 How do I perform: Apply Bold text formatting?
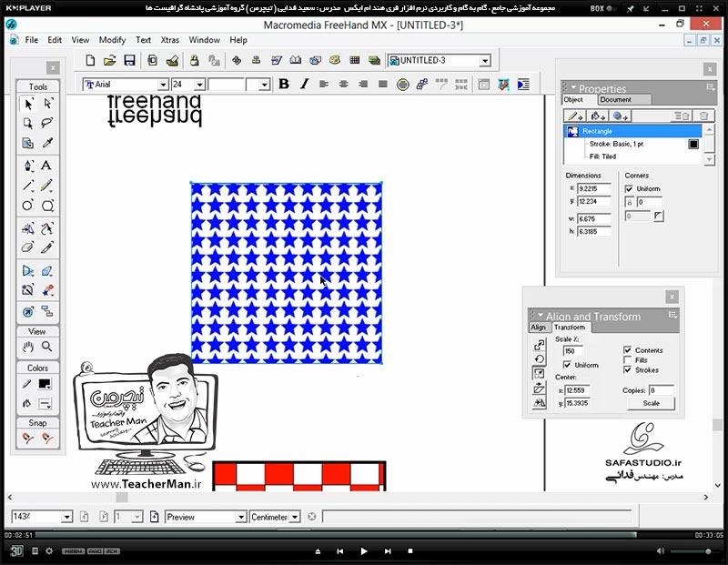click(x=284, y=84)
